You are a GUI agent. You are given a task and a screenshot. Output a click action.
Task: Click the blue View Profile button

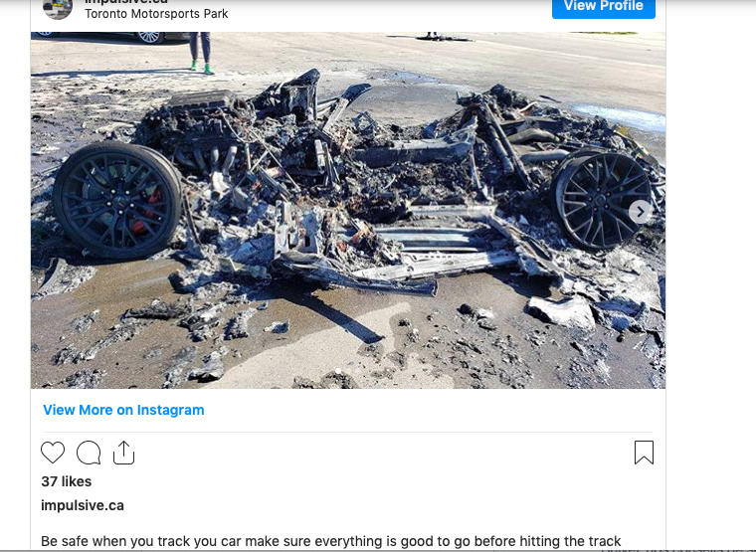pos(604,7)
